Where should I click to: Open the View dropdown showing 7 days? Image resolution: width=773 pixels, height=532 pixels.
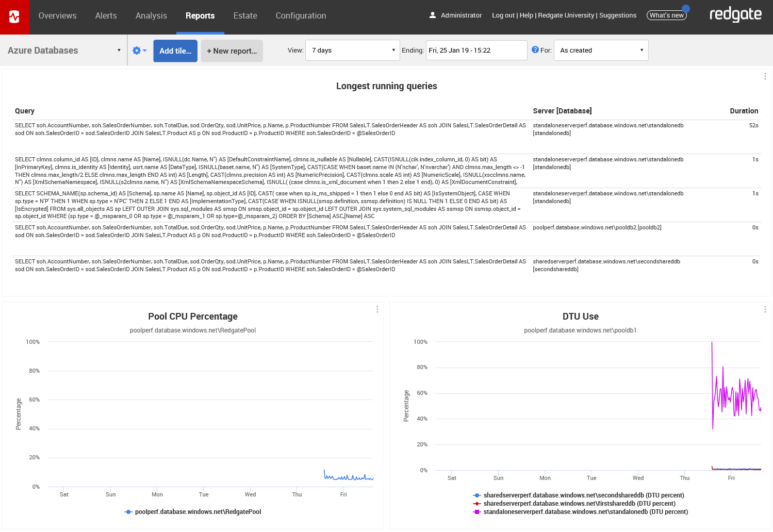[352, 50]
